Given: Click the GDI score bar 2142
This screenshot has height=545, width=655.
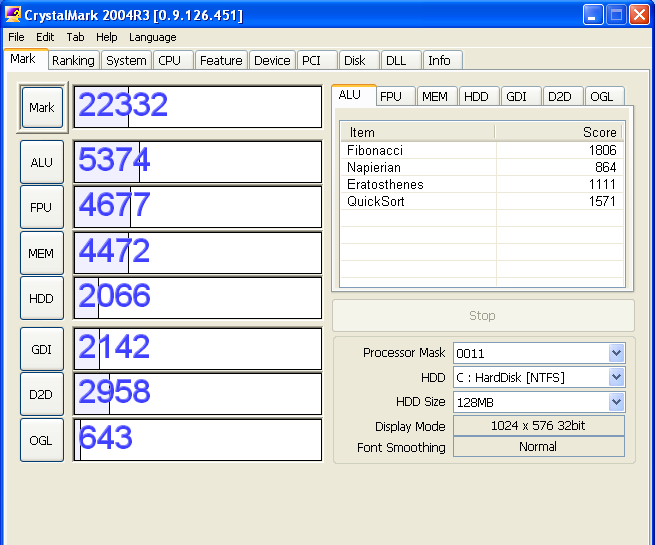Looking at the screenshot, I should 198,349.
